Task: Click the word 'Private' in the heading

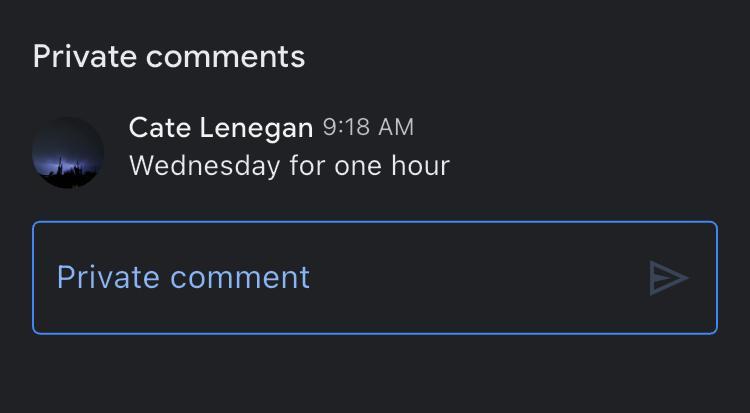Action: (84, 56)
